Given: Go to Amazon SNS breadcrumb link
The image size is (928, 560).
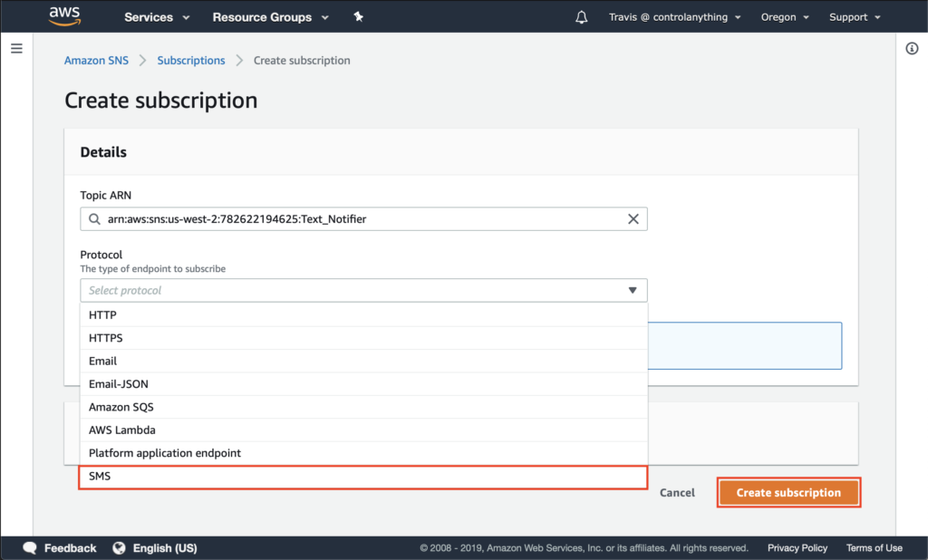Looking at the screenshot, I should (96, 61).
